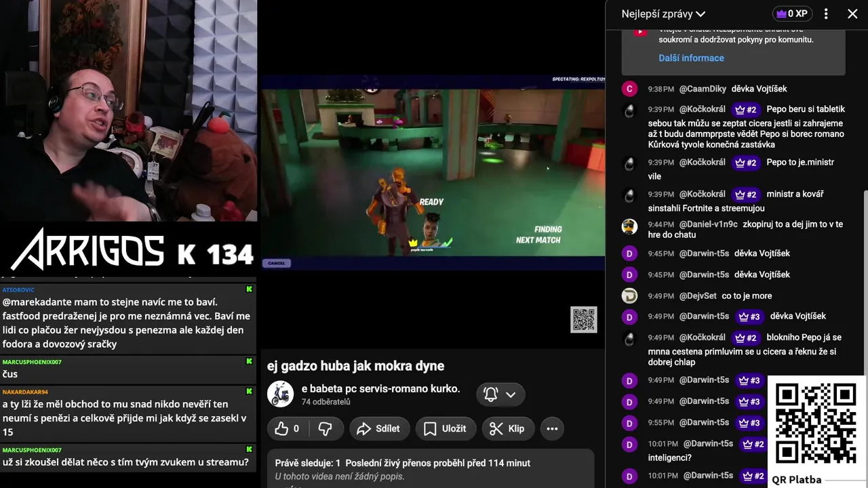
Task: Click the video title ej gadzo huba jak mokra dyne
Action: (x=355, y=366)
